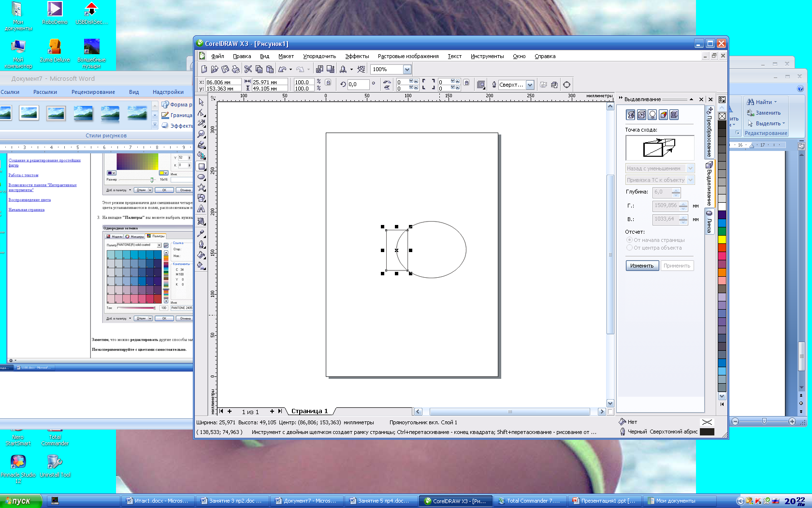This screenshot has width=812, height=508.
Task: Select the Freehand drawing tool
Action: tap(202, 145)
